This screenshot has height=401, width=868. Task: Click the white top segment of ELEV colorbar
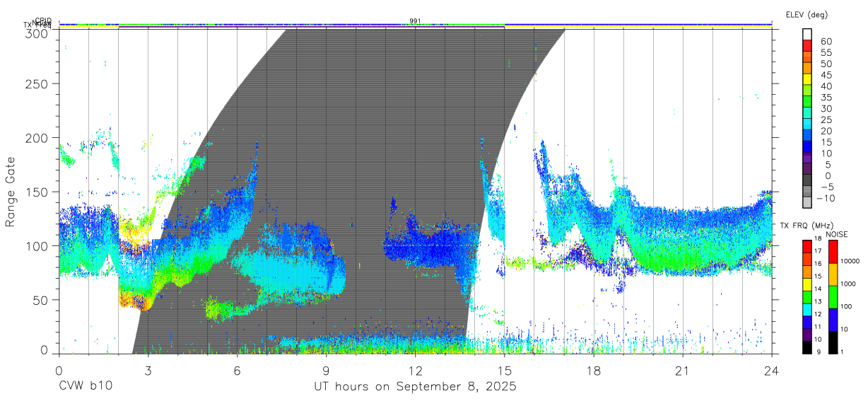tap(808, 35)
